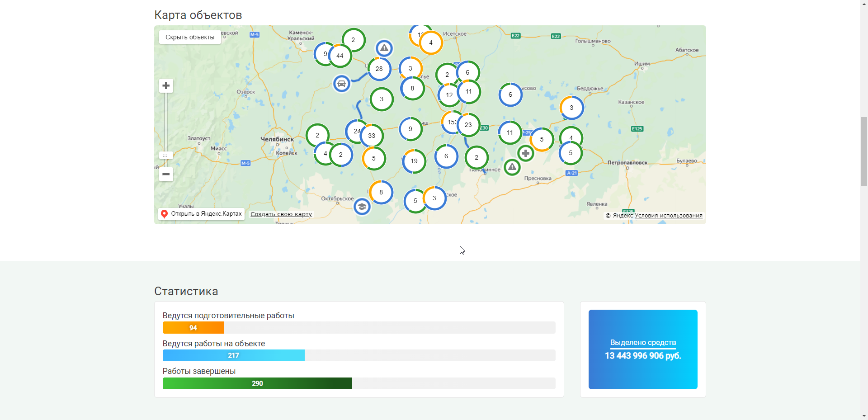The image size is (868, 420).
Task: Follow the Создать свою карту link
Action: [281, 214]
